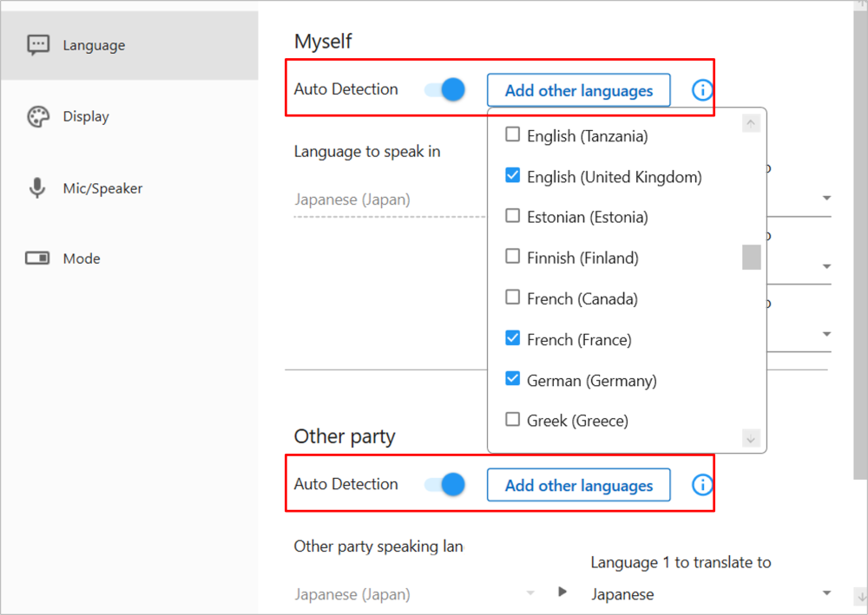The image size is (868, 615).
Task: Click the language list scroll-down arrow
Action: 751,439
